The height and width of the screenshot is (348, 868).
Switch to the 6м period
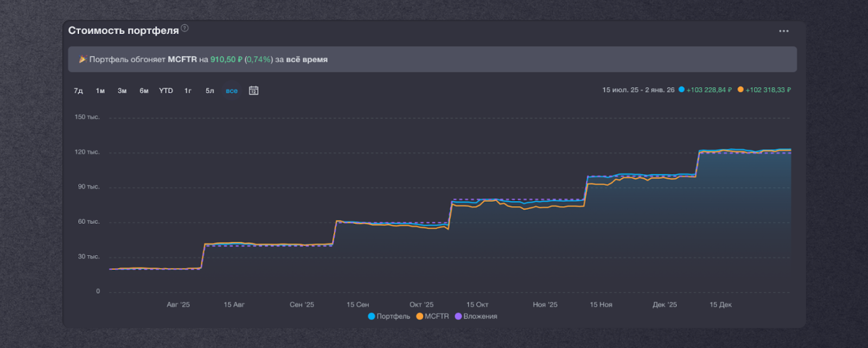click(x=144, y=91)
